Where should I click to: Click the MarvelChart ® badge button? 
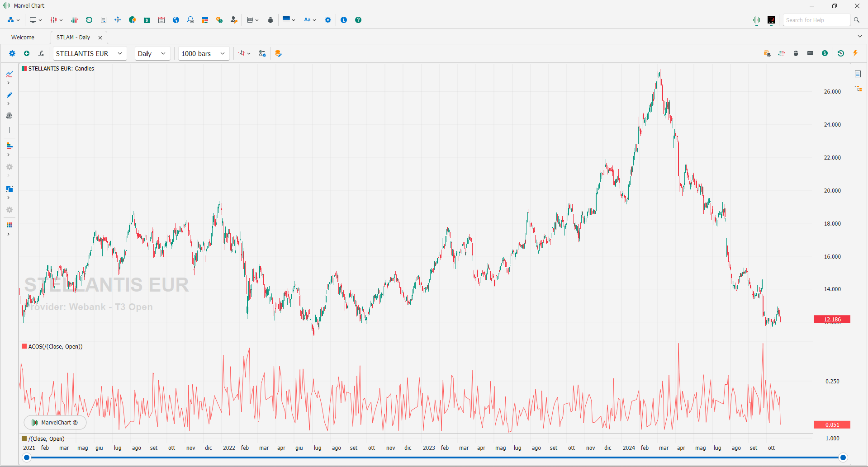click(x=55, y=423)
